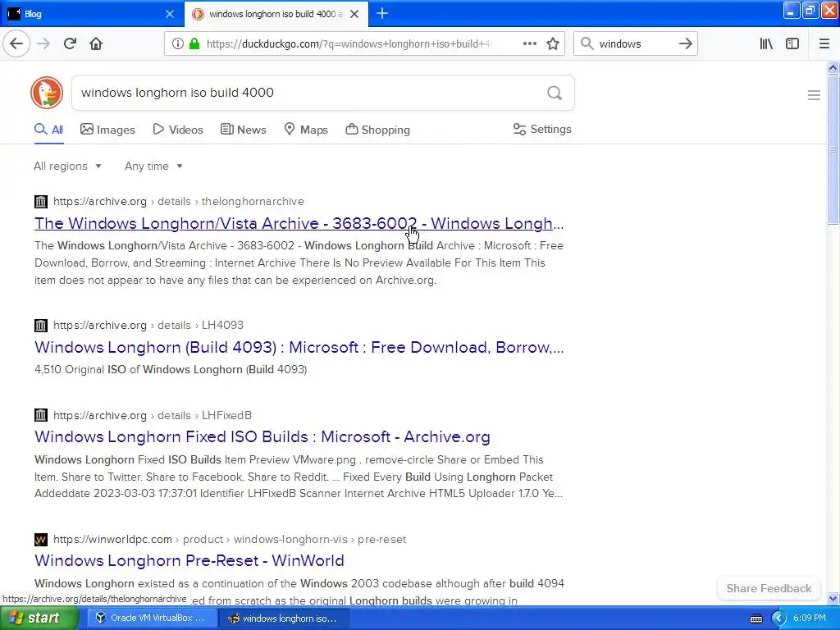
Task: Click the archive.org LH4093 URL breadcrumb
Action: tap(148, 325)
